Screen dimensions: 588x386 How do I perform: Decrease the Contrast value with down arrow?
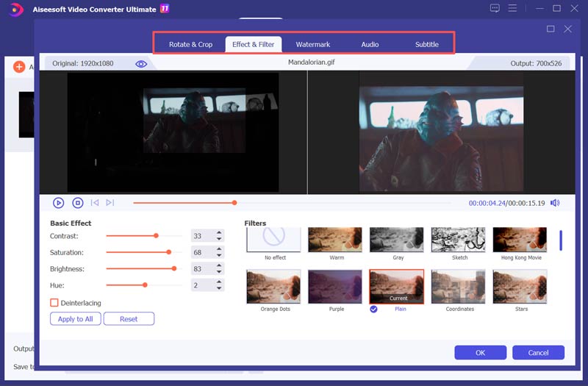point(219,239)
